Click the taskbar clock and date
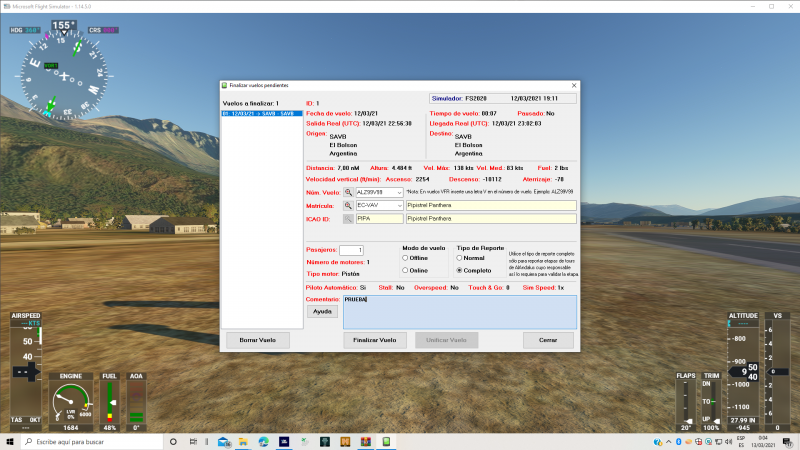The width and height of the screenshot is (800, 450). (763, 442)
